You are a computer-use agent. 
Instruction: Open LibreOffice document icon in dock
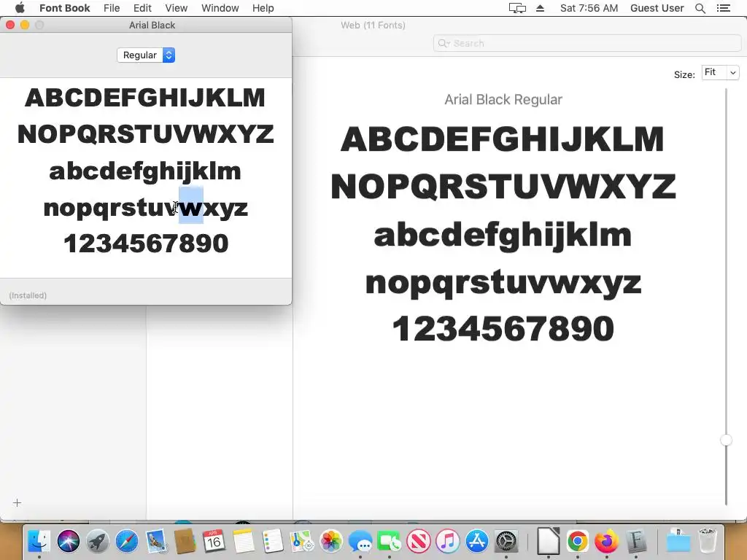(x=549, y=541)
